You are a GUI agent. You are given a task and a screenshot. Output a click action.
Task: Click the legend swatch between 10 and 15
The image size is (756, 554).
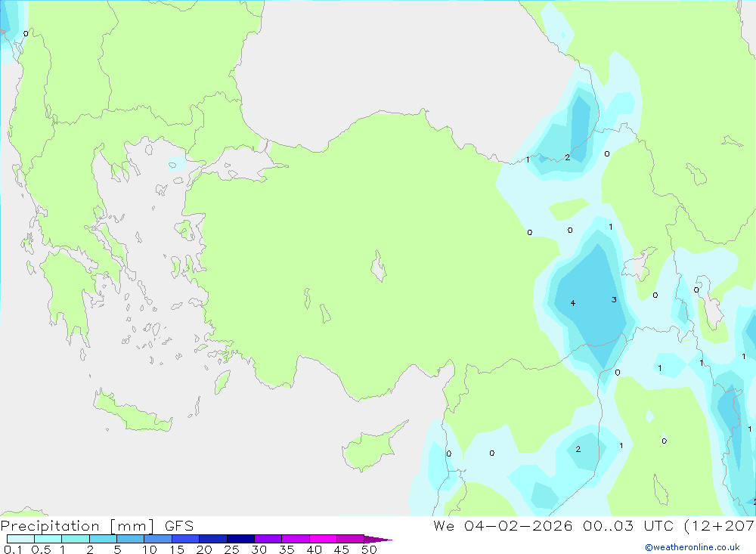[x=158, y=539]
